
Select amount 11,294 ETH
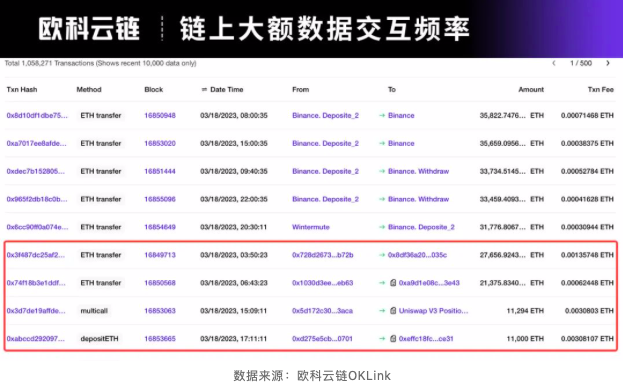(x=525, y=311)
